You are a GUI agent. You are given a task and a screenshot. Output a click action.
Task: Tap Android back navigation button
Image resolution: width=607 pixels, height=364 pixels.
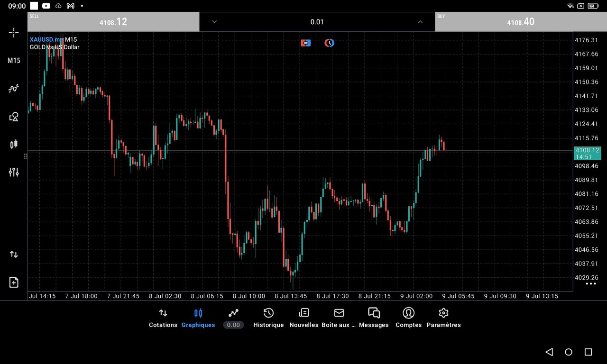[x=549, y=352]
